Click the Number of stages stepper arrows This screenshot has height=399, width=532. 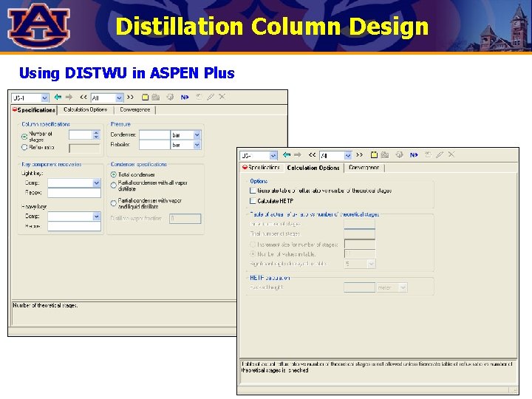pyautogui.click(x=96, y=135)
